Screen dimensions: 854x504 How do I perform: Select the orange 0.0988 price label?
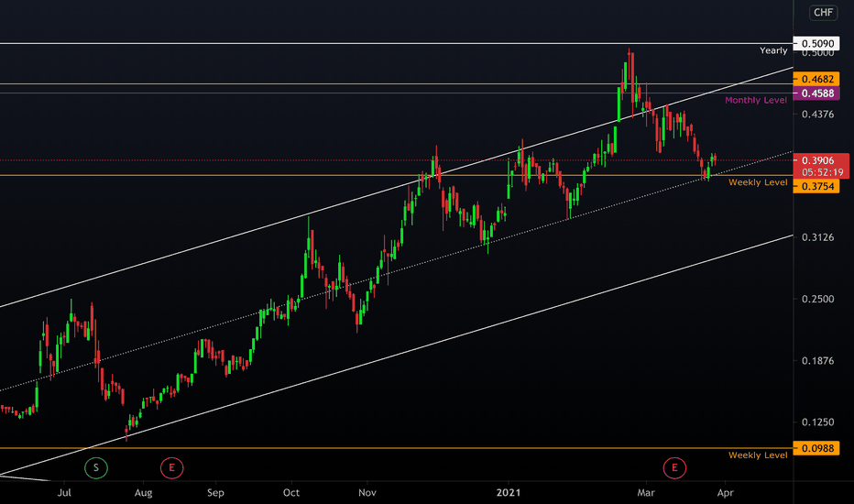tap(816, 448)
